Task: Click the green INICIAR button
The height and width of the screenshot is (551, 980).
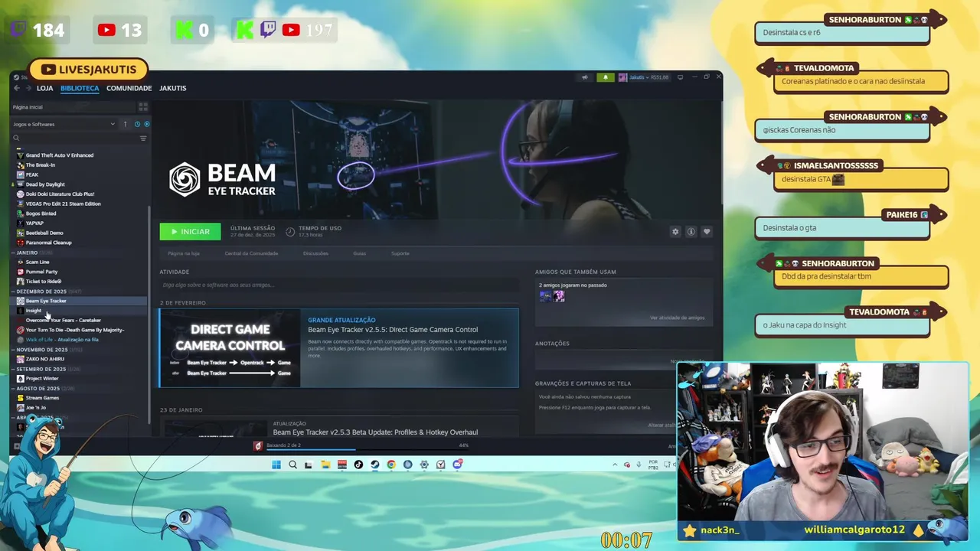Action: click(x=190, y=232)
